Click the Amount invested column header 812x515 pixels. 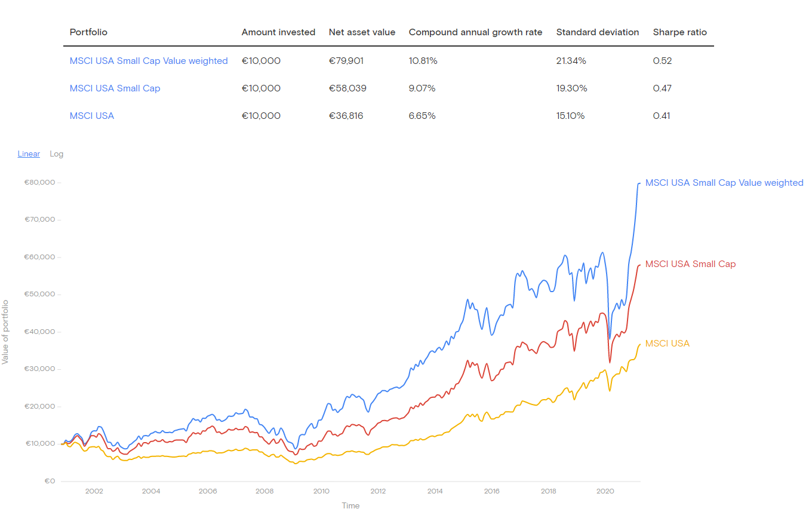(x=278, y=32)
